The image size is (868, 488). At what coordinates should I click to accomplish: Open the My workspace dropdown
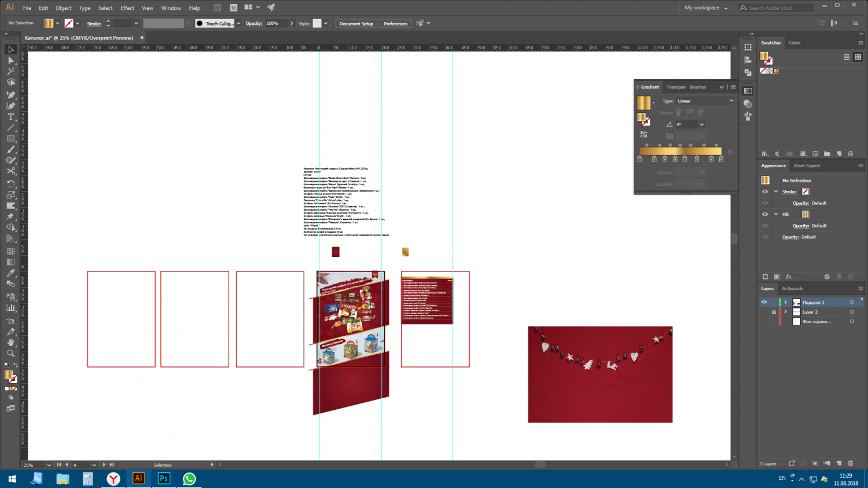(x=705, y=8)
